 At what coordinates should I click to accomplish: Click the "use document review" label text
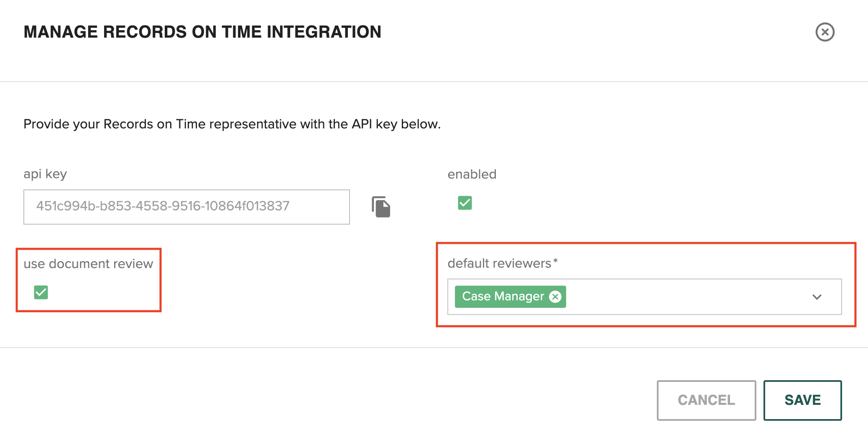pos(88,263)
